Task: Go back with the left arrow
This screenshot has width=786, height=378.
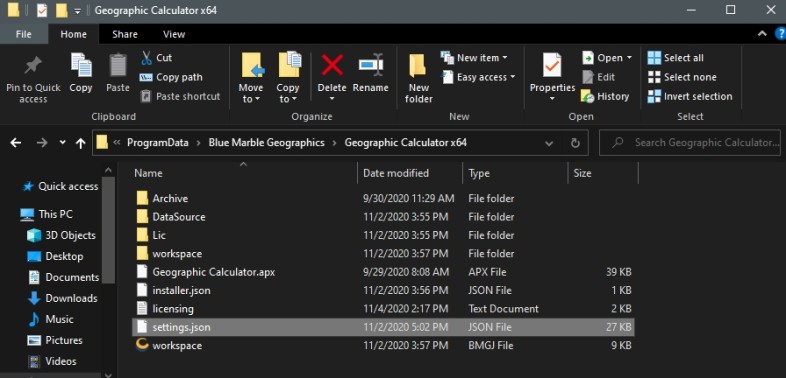Action: [16, 143]
